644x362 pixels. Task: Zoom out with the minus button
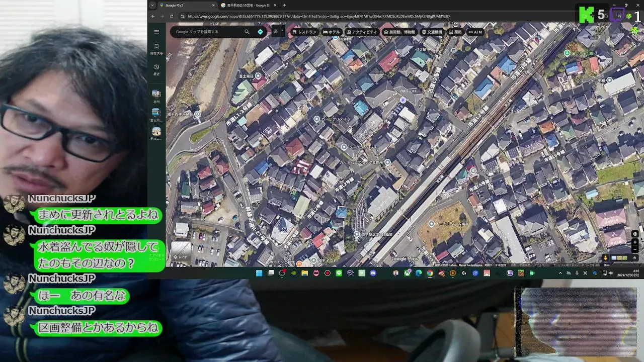coord(635,249)
